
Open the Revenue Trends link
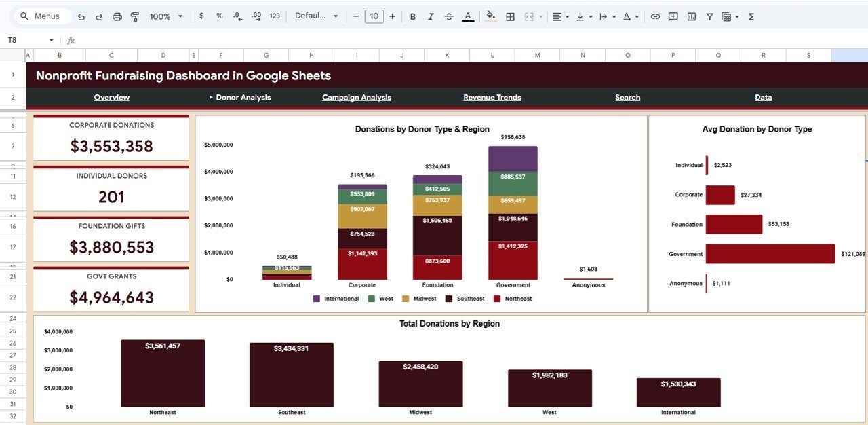pos(492,97)
